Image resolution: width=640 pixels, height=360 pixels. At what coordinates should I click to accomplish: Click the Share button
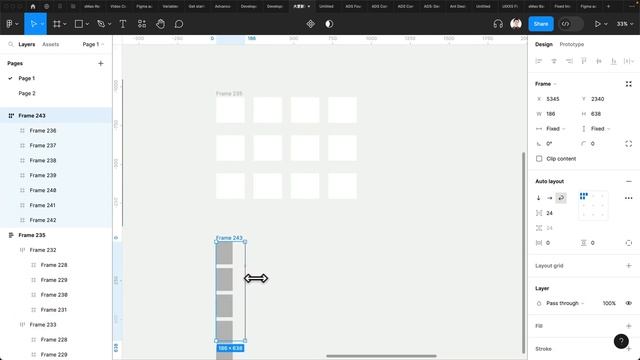coord(541,24)
